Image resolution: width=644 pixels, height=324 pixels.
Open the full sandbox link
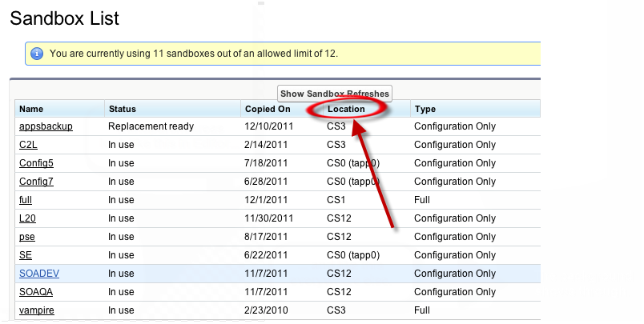[x=26, y=200]
